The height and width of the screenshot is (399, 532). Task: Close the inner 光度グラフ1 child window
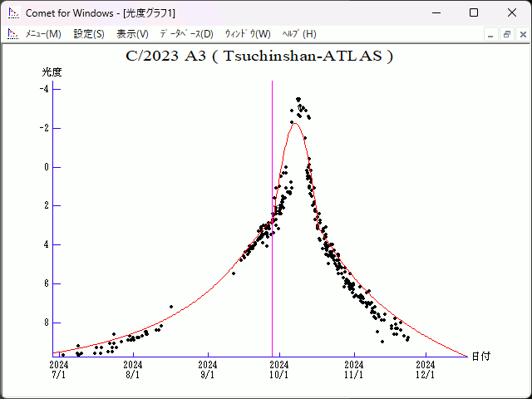(521, 34)
